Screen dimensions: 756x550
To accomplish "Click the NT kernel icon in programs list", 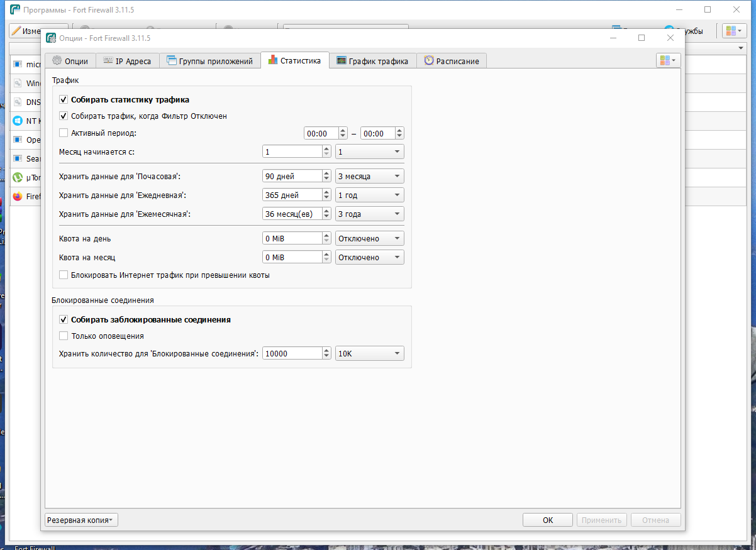I will (x=18, y=121).
